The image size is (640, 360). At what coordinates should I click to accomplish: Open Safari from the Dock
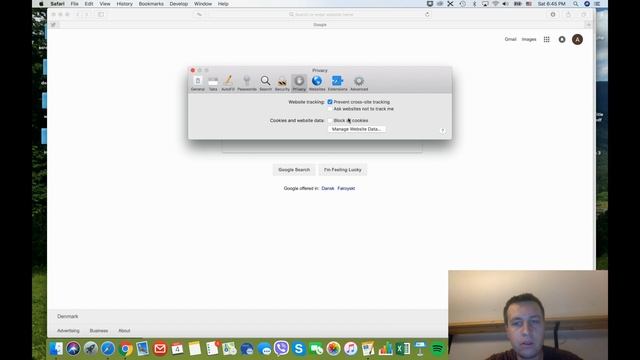(108, 349)
